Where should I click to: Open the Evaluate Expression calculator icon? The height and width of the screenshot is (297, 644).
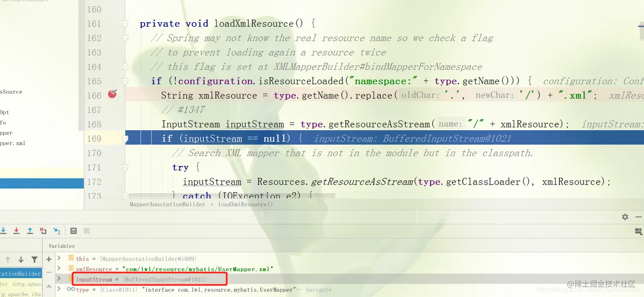tap(73, 231)
